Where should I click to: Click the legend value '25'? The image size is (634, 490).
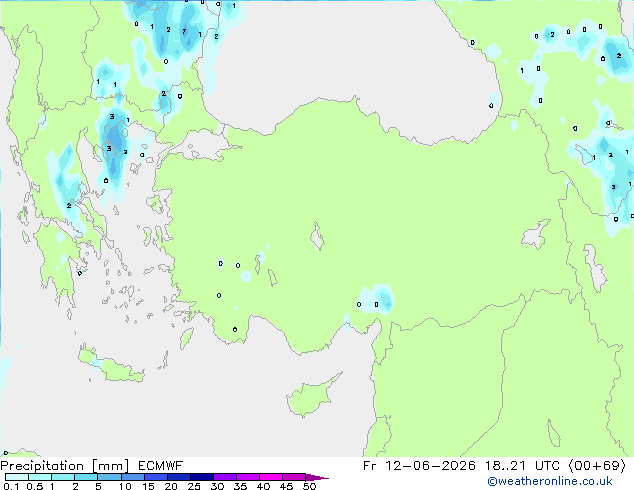tap(194, 486)
